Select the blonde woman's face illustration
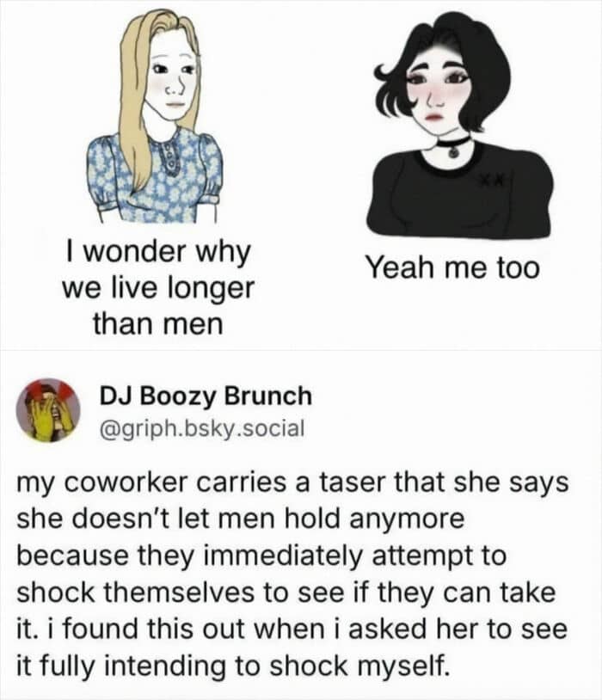602x700 pixels. (172, 81)
